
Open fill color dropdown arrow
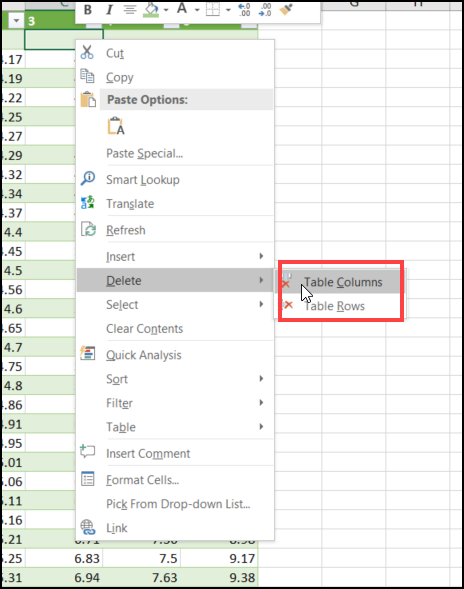166,10
